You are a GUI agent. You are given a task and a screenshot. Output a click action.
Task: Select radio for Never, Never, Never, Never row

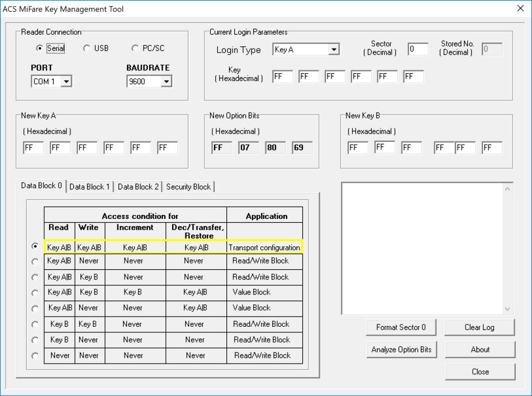click(x=35, y=356)
